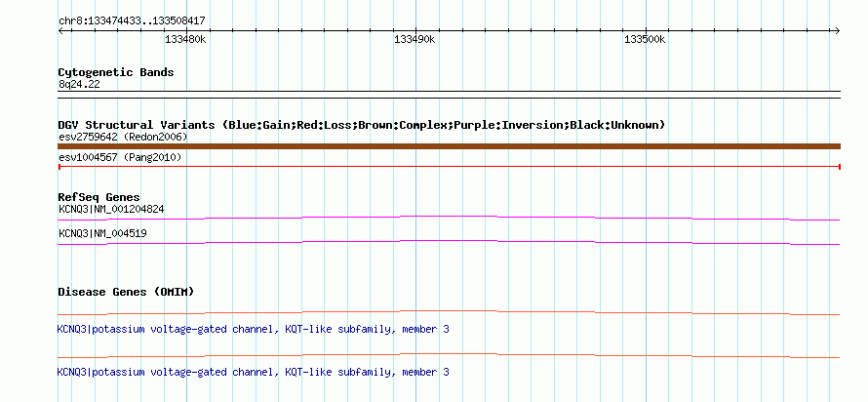Select the Disease Genes (OMIM) track title

126,292
